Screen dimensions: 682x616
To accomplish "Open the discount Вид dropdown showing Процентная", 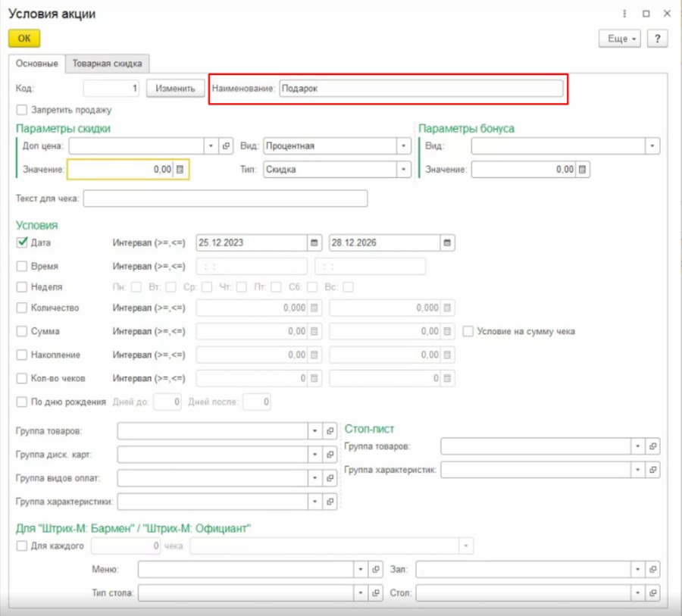I will [x=403, y=145].
